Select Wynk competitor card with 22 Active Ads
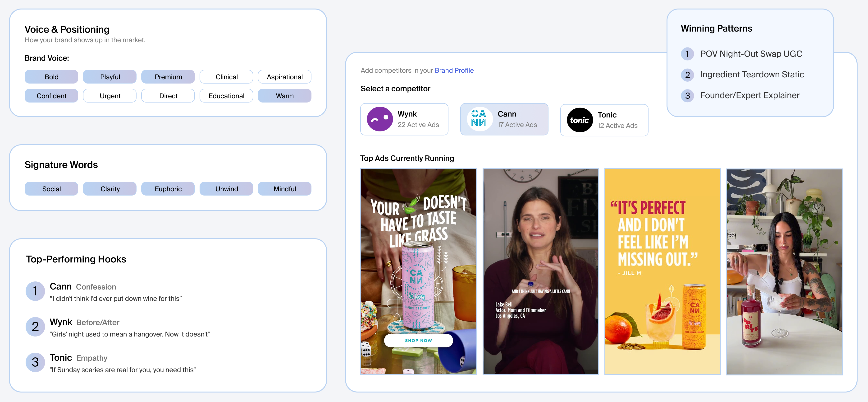 [404, 119]
